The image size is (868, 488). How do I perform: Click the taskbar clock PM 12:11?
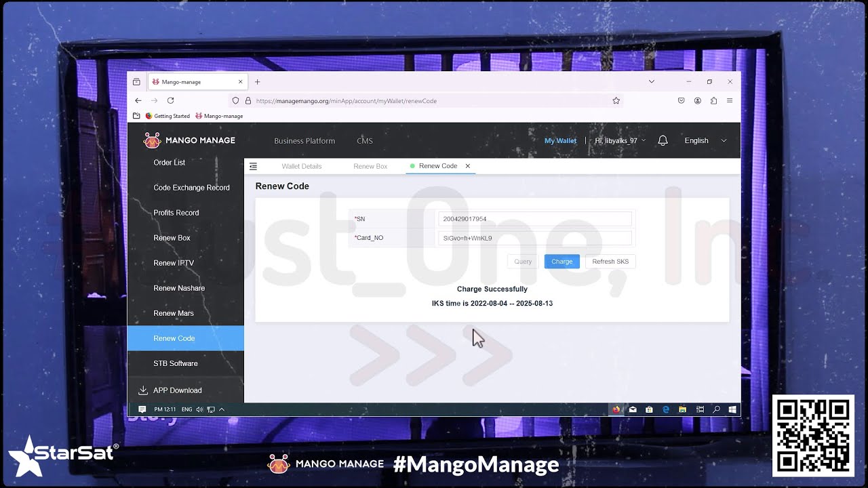(x=165, y=409)
